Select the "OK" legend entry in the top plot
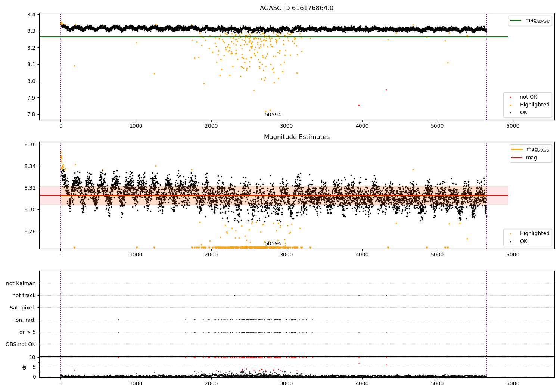 click(x=523, y=113)
